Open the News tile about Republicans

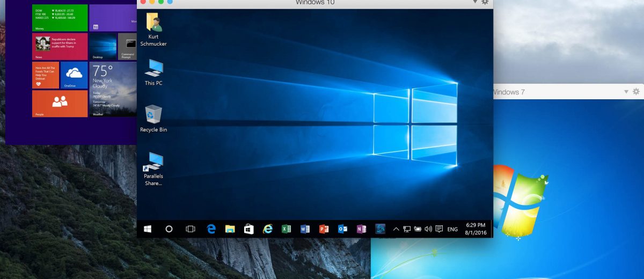click(60, 47)
